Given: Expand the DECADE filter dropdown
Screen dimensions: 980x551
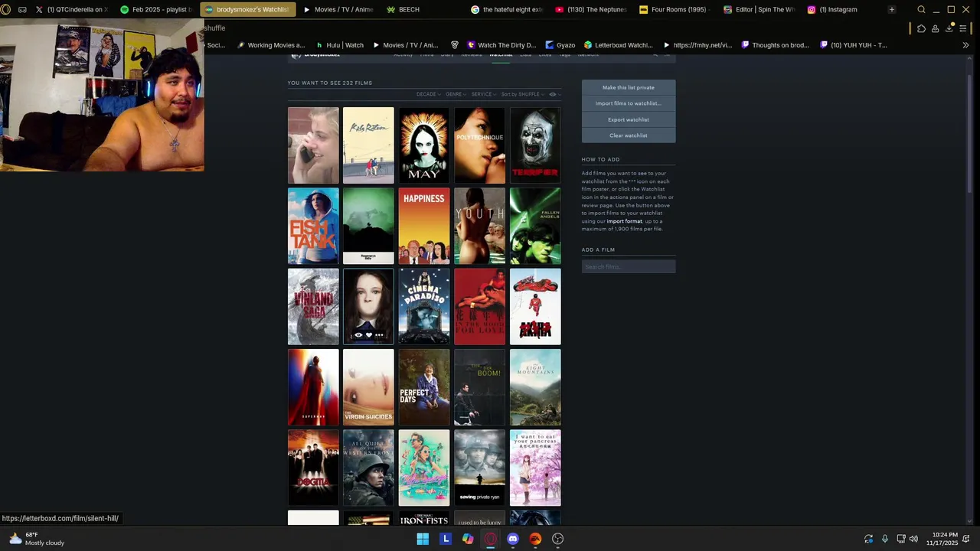Looking at the screenshot, I should (x=429, y=94).
